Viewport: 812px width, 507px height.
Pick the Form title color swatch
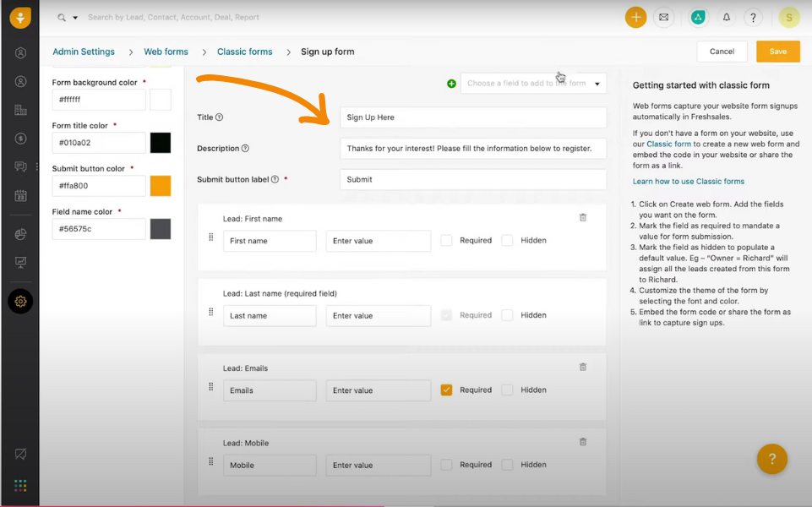[161, 143]
